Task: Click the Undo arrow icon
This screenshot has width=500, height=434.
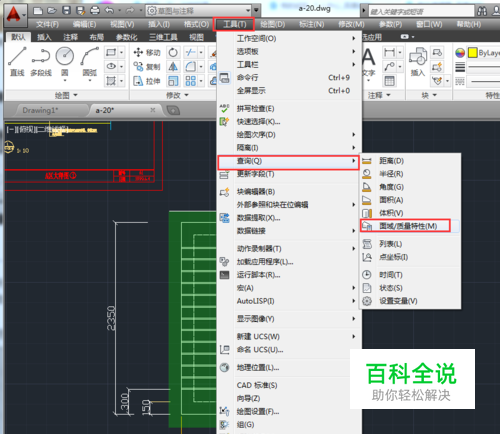Action: pyautogui.click(x=109, y=11)
